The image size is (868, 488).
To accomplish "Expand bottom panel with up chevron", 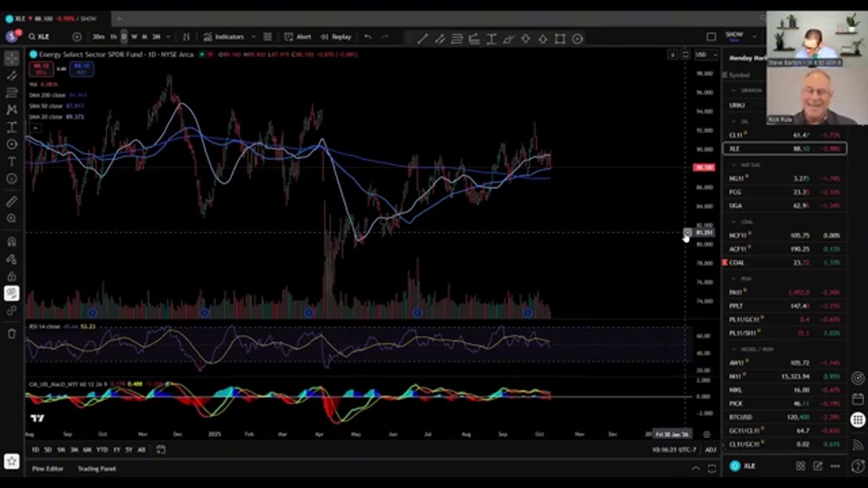I will [695, 468].
